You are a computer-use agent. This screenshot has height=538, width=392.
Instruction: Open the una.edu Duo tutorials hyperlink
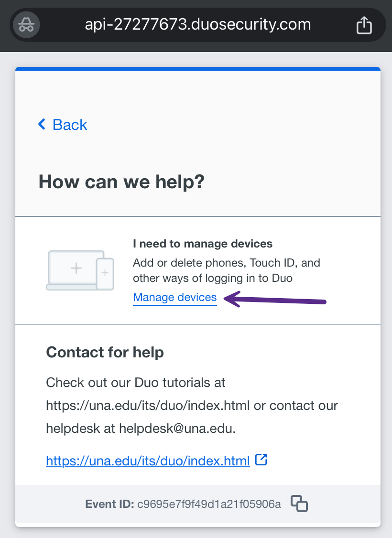tap(148, 461)
